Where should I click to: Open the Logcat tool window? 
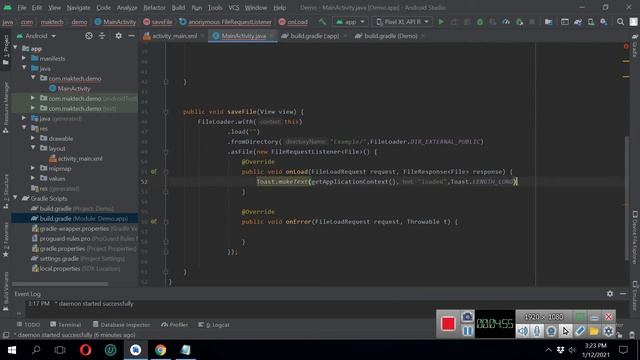tap(214, 325)
